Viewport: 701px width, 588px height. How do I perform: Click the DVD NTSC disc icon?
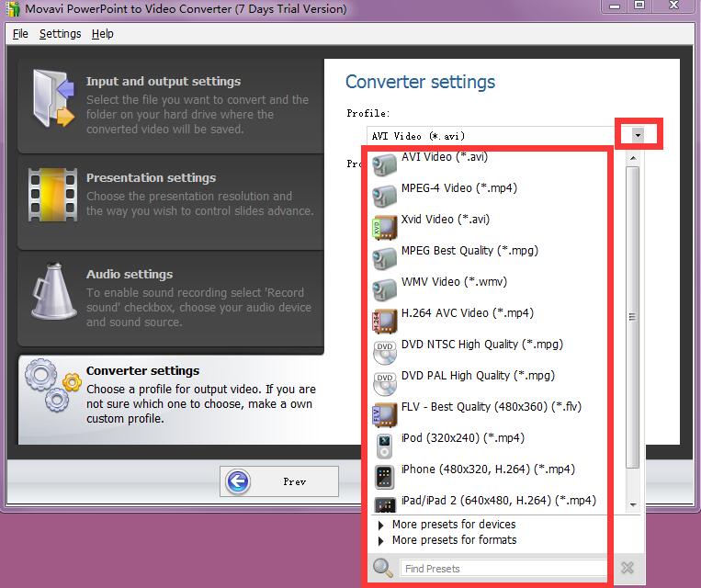click(384, 352)
